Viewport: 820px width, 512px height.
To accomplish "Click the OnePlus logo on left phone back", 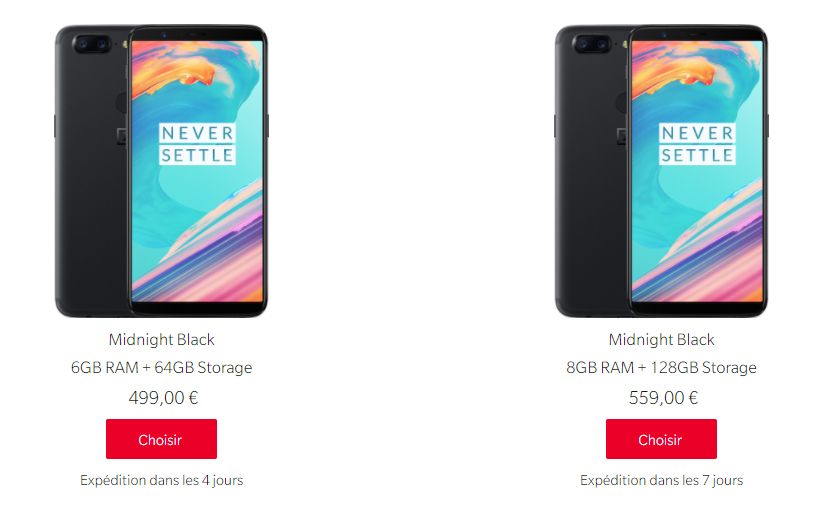I will tap(122, 136).
